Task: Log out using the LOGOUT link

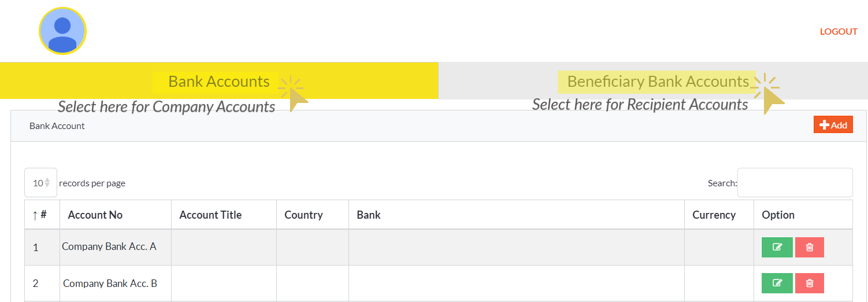Action: point(838,32)
